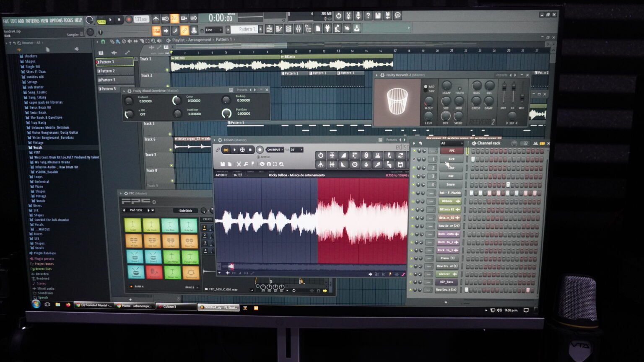Open the Pattern 1 selector dropdown
The image size is (644, 362).
(246, 29)
